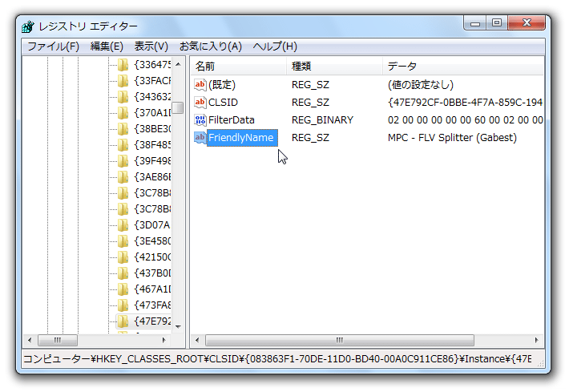Select the (既定) value name
Viewport: 569px width, 392px height.
pos(222,84)
